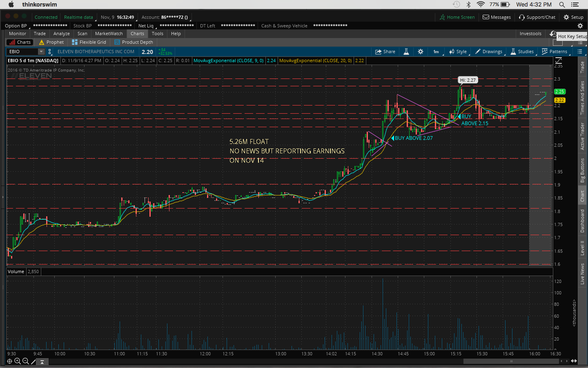Screen dimensions: 588x368
Task: Select the line drawing tool below chart
Action: pos(33,361)
